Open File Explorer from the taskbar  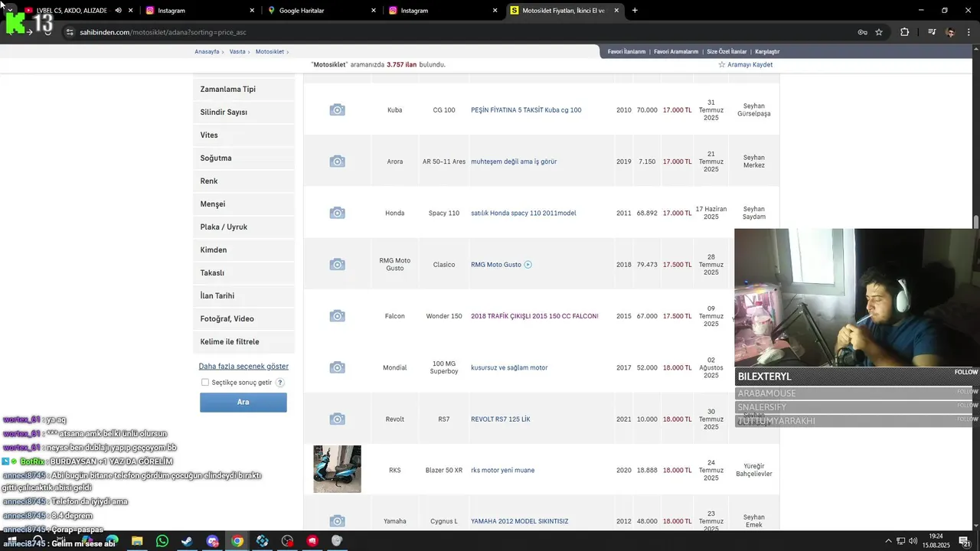[x=137, y=541]
